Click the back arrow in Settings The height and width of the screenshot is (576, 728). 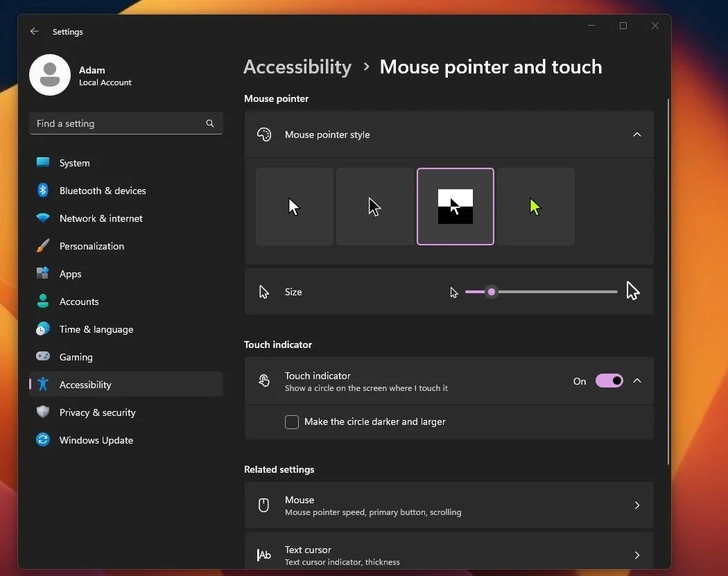coord(35,32)
